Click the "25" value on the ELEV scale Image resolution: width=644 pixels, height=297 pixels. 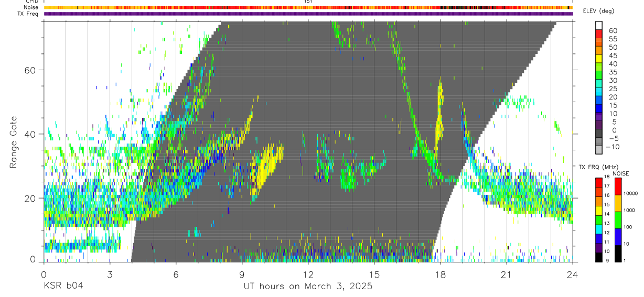pos(612,89)
